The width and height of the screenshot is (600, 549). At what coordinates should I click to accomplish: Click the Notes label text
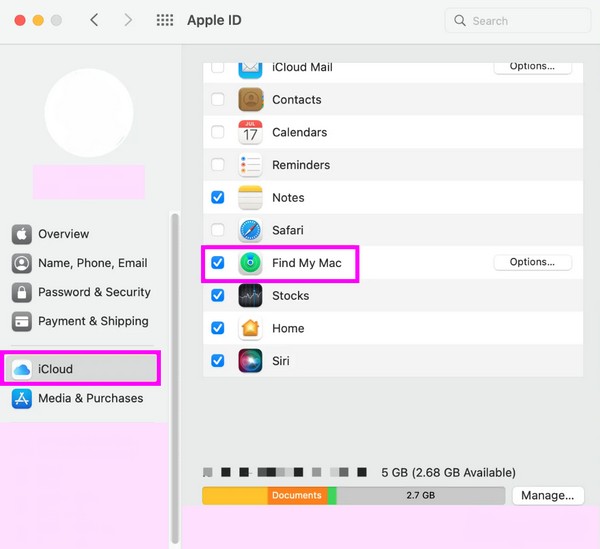coord(288,197)
